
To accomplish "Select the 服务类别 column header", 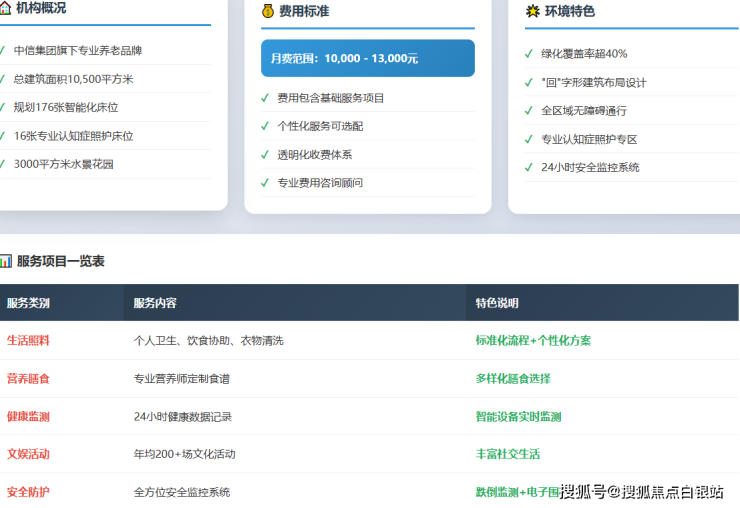I will pos(28,303).
